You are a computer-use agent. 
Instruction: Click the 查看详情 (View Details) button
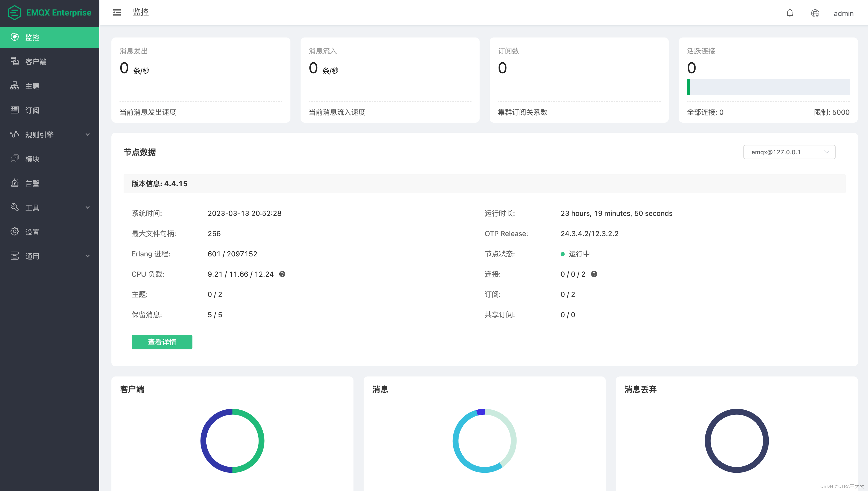point(162,342)
